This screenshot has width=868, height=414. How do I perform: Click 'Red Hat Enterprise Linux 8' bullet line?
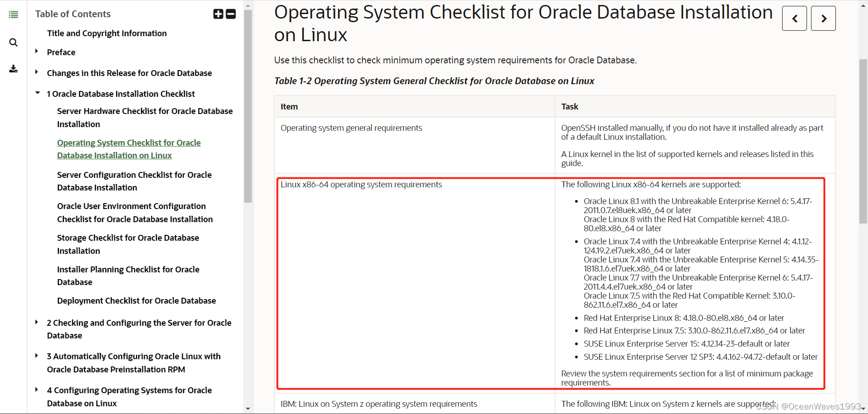click(x=684, y=318)
